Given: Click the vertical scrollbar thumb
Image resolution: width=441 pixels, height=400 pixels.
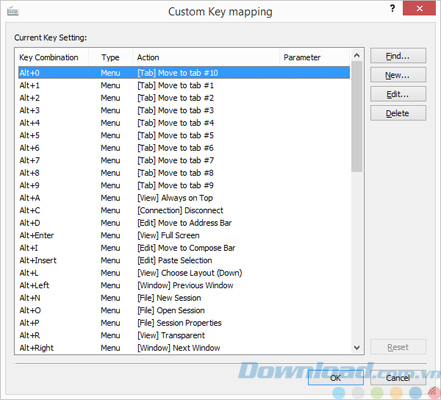Looking at the screenshot, I should pyautogui.click(x=357, y=117).
